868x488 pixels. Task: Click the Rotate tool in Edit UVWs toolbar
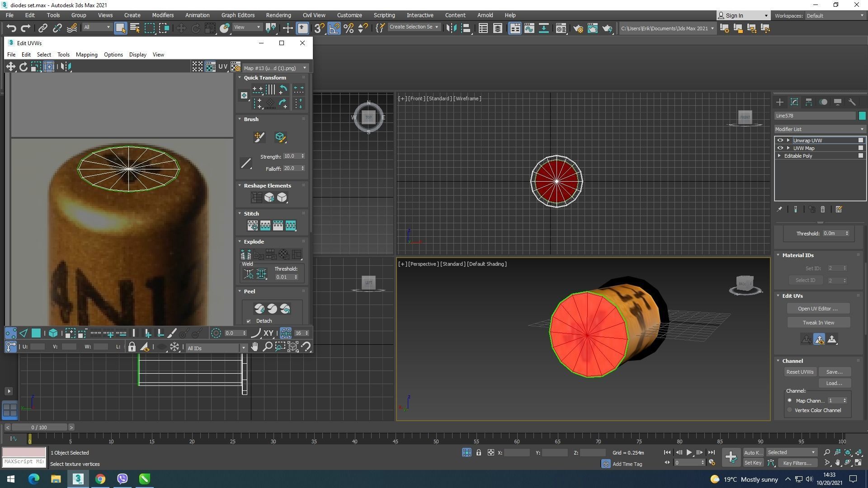pos(23,67)
